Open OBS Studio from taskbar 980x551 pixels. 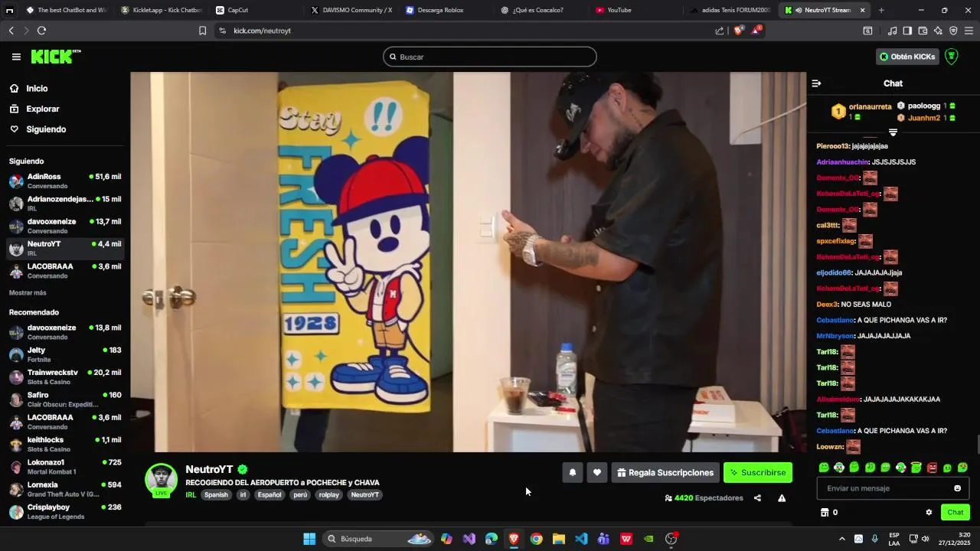coord(671,539)
